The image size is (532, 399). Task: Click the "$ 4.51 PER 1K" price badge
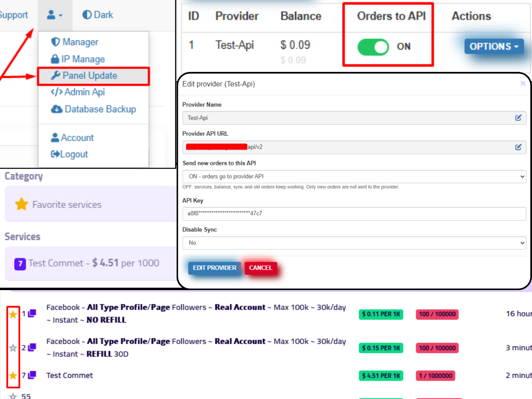tap(381, 376)
